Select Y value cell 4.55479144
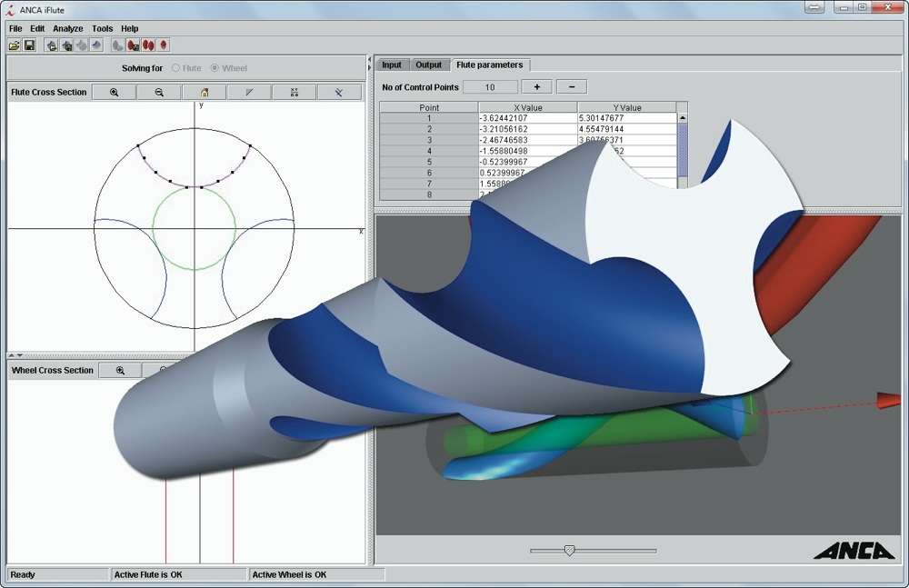 627,129
